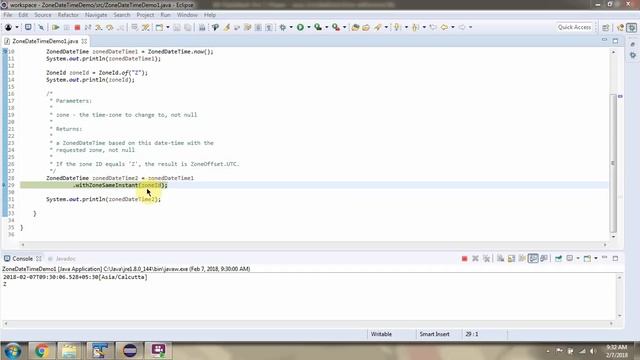Open the Window menu
The height and width of the screenshot is (360, 640).
click(x=187, y=15)
